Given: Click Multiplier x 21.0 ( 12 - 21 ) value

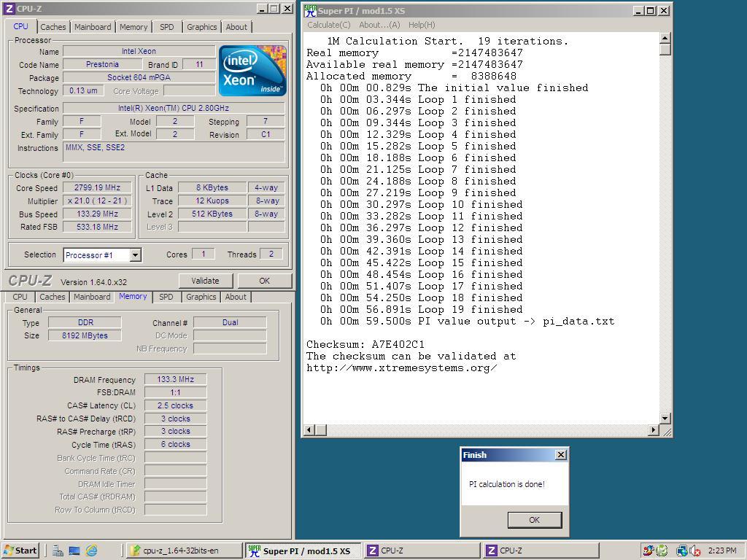Looking at the screenshot, I should click(x=97, y=201).
